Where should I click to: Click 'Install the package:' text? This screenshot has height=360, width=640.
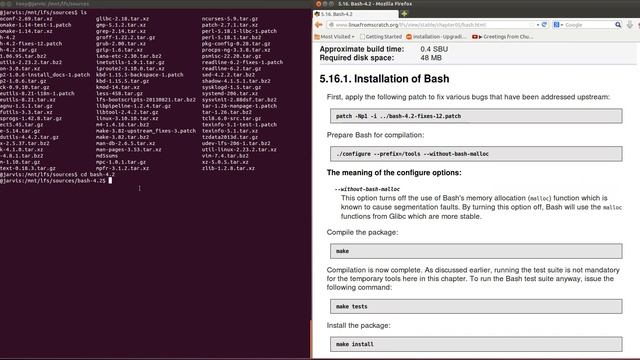[358, 325]
